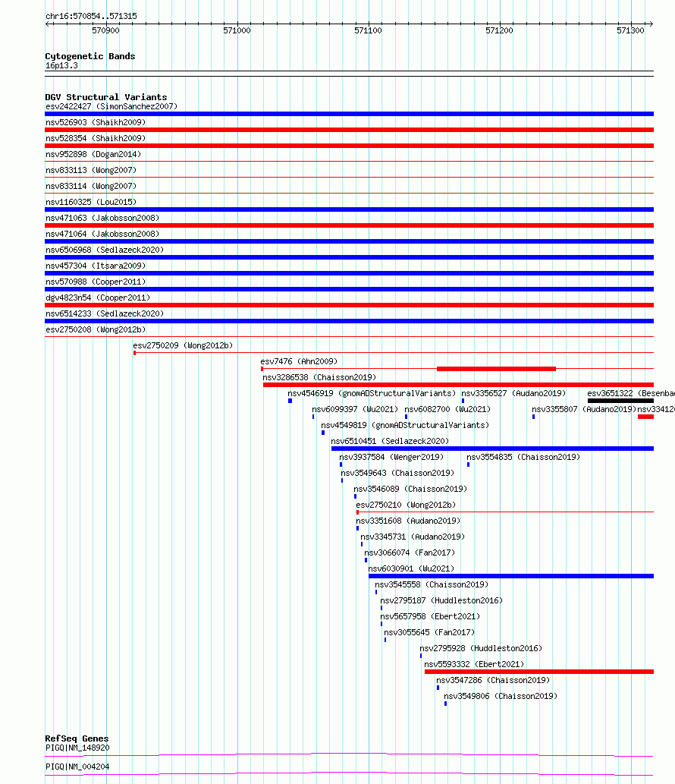Click the red nsv5593332 feature bar
The image size is (675, 784).
[539, 672]
